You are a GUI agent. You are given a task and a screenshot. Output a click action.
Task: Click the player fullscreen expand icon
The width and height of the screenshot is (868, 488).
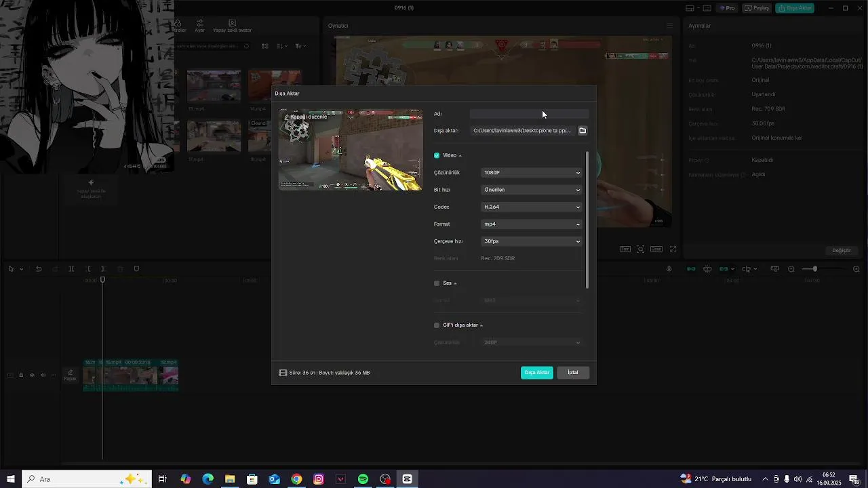[x=673, y=249]
